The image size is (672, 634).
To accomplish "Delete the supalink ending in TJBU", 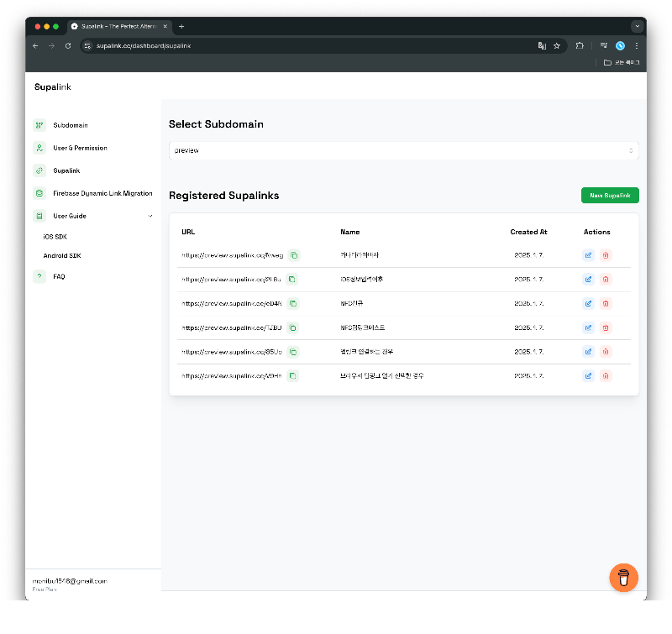I will click(x=606, y=328).
